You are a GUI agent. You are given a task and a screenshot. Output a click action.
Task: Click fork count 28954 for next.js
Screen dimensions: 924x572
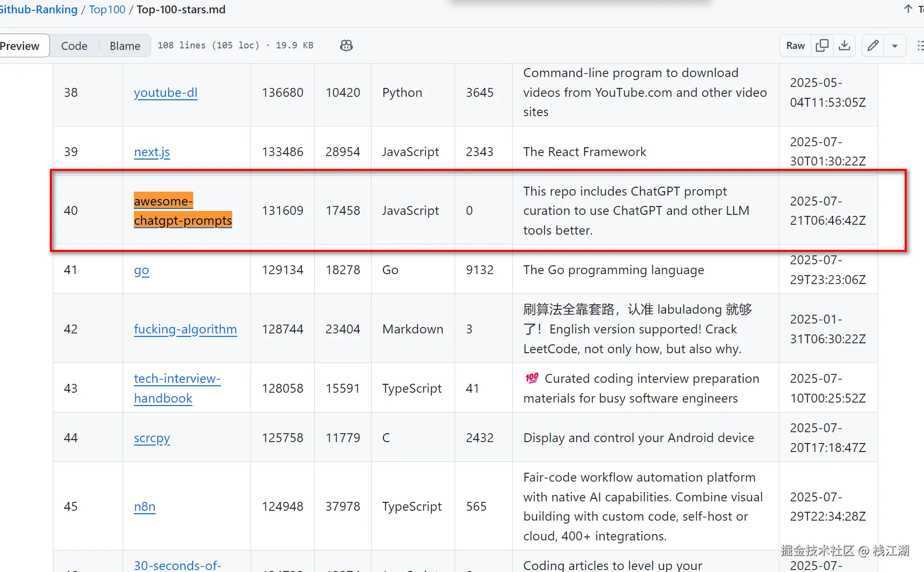tap(343, 152)
